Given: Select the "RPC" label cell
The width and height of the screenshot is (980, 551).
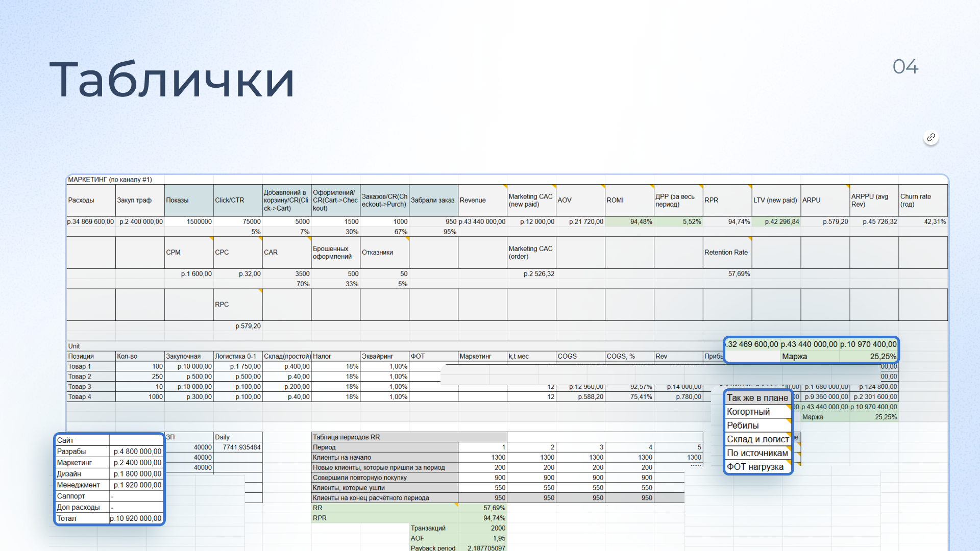Looking at the screenshot, I should click(x=238, y=305).
